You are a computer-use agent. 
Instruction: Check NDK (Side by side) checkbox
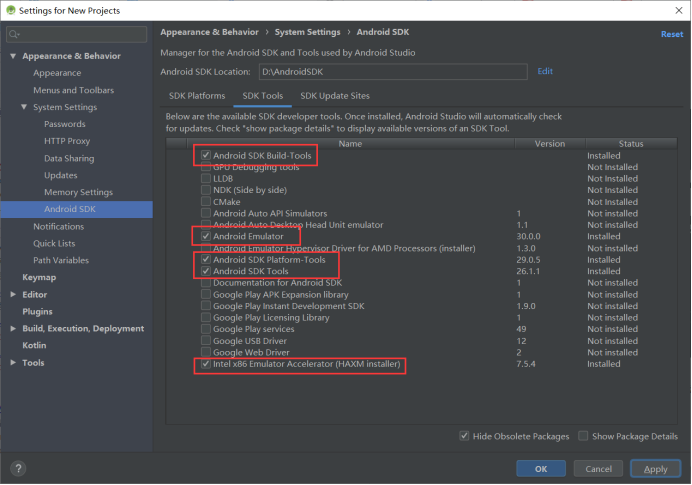[x=206, y=190]
